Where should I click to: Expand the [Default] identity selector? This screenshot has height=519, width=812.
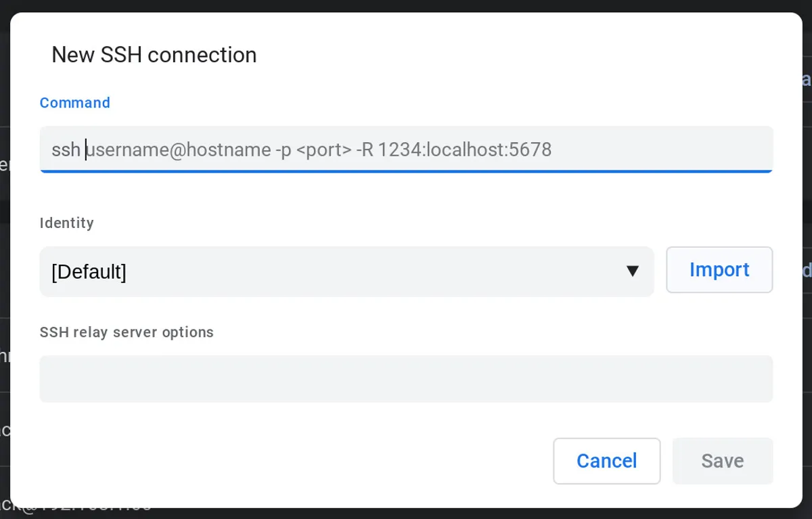point(346,271)
